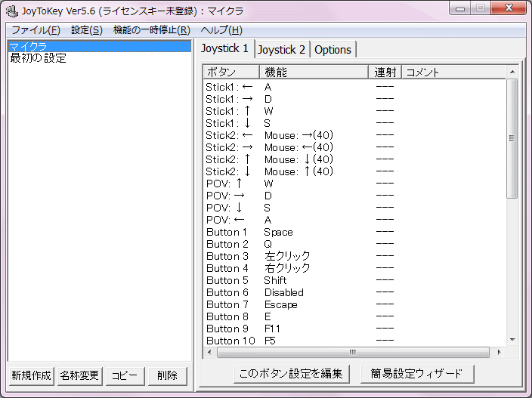The image size is (532, 398).
Task: Click the Mouse: →(40) function cell
Action: coord(298,135)
